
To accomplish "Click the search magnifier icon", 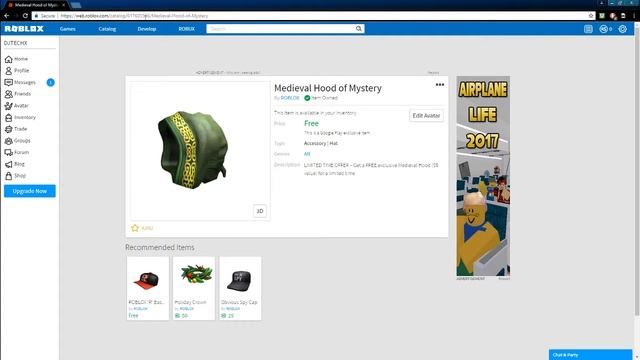I will pyautogui.click(x=358, y=29).
